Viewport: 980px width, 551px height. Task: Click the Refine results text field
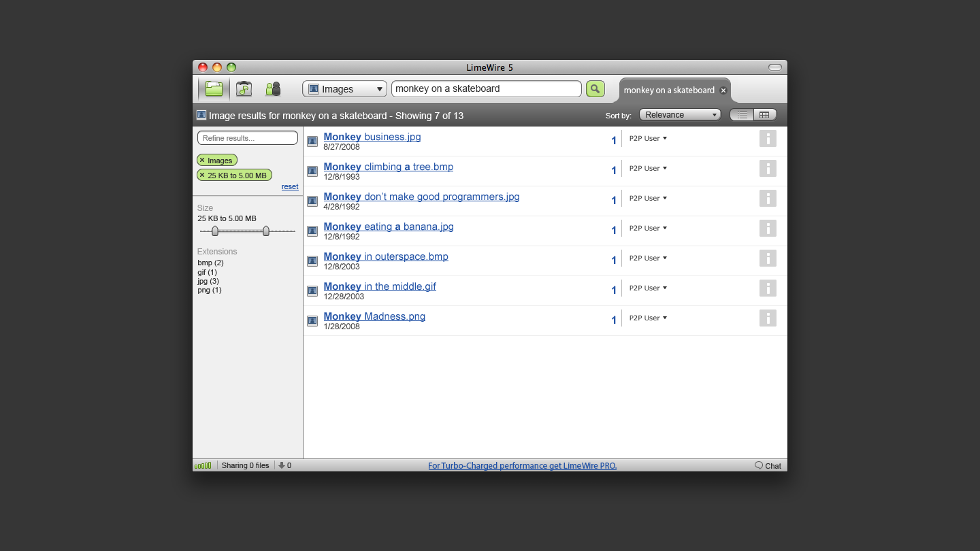[x=248, y=138]
